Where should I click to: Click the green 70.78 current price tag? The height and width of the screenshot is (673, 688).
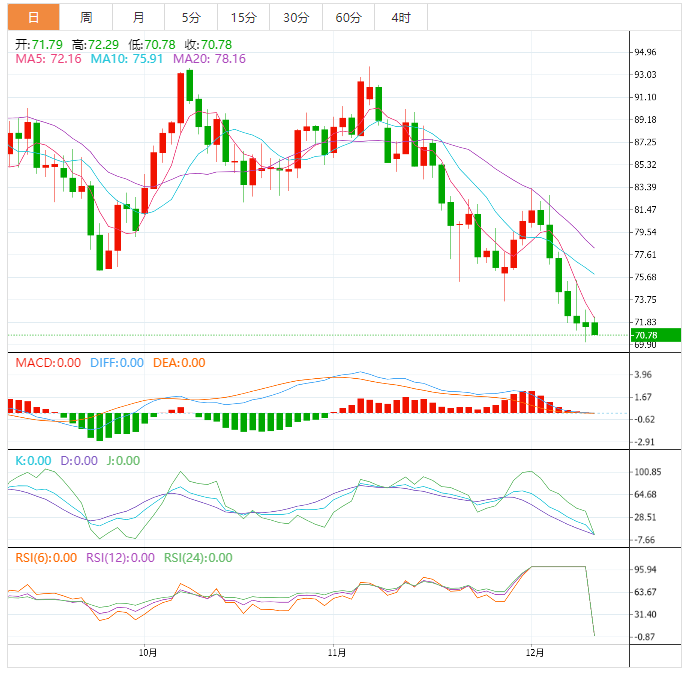pos(655,335)
